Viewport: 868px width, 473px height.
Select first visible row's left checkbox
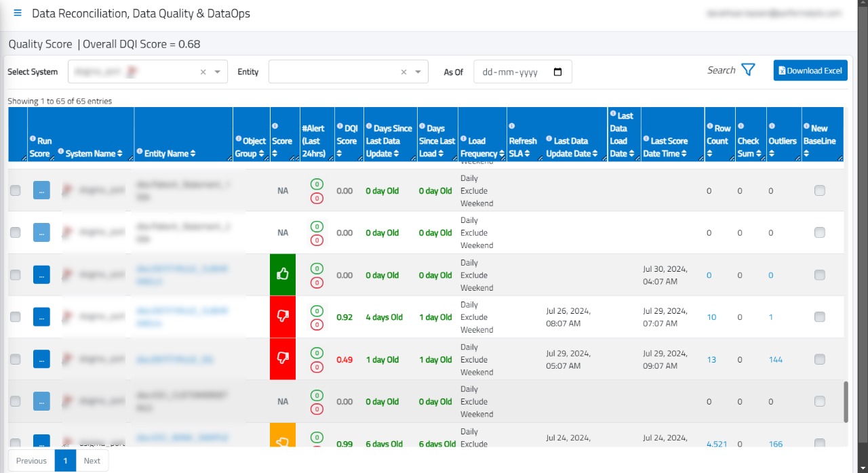tap(15, 191)
